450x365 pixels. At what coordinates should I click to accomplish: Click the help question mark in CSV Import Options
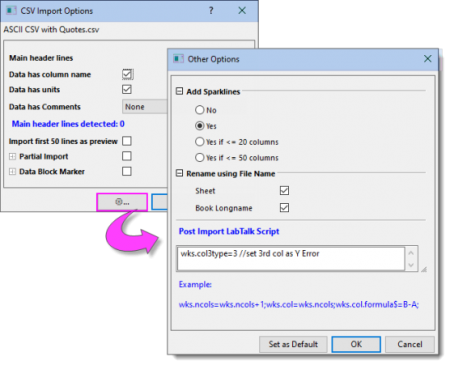coord(211,11)
